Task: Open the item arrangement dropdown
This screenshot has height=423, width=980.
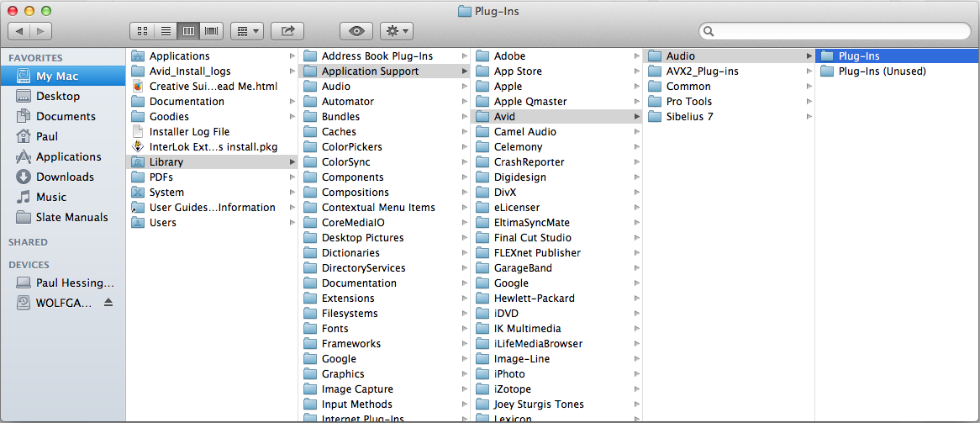Action: [247, 30]
